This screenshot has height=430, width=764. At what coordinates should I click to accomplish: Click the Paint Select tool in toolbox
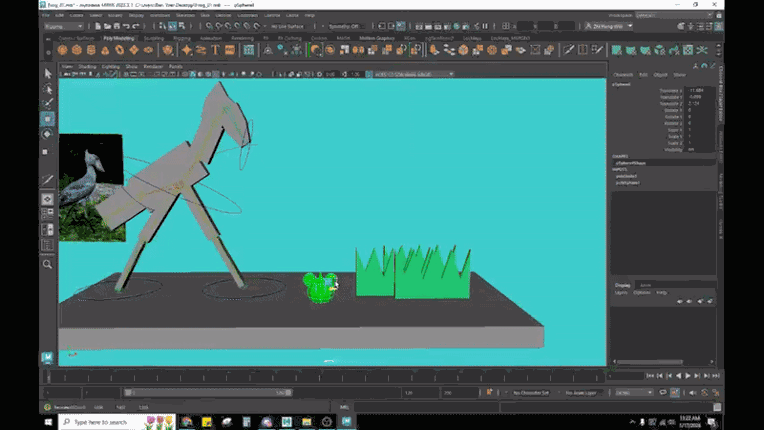pyautogui.click(x=47, y=103)
